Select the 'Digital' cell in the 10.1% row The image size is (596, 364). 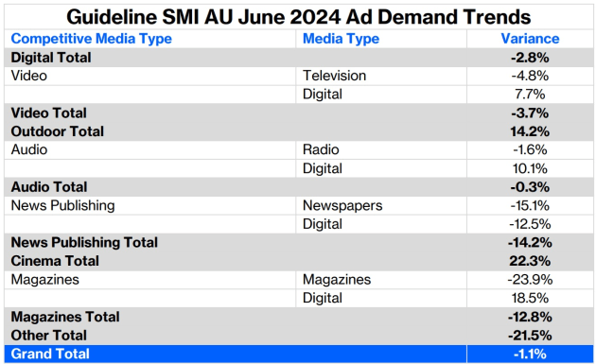coord(323,168)
